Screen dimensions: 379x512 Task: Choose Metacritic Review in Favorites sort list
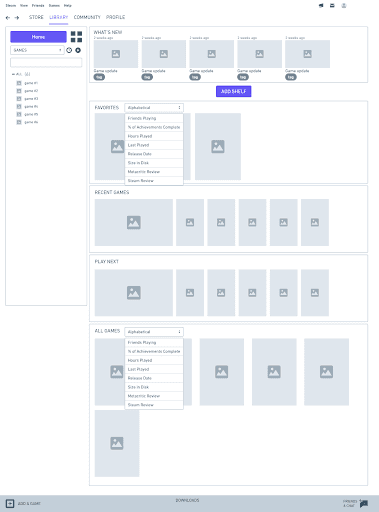pyautogui.click(x=154, y=172)
